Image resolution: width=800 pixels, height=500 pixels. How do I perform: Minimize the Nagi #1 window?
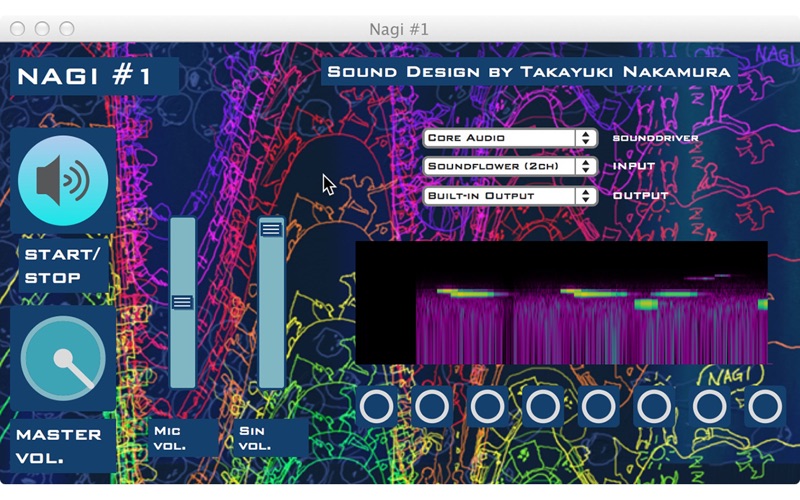click(x=42, y=29)
